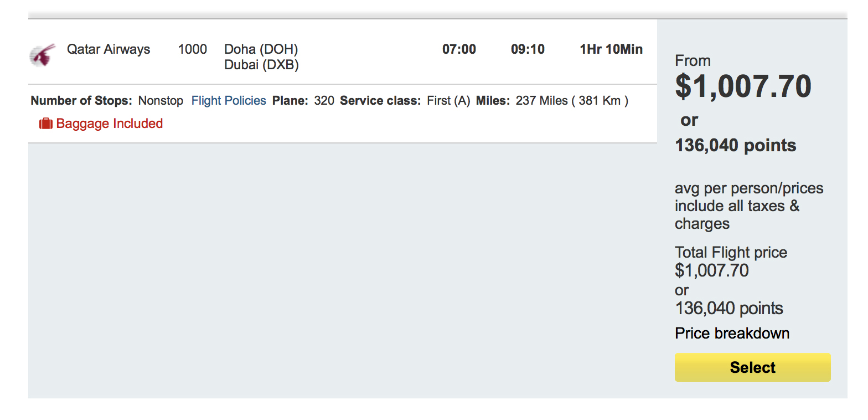Click the Total Flight price label
Viewport: 868px width, 420px height.
click(x=731, y=253)
